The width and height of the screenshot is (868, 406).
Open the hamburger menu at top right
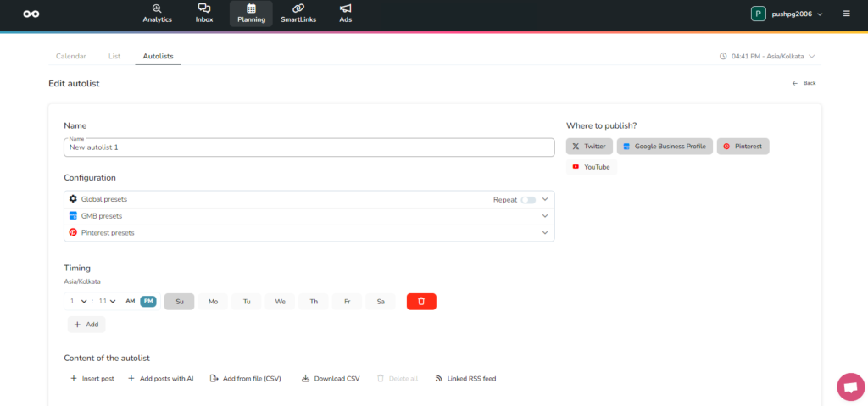847,14
